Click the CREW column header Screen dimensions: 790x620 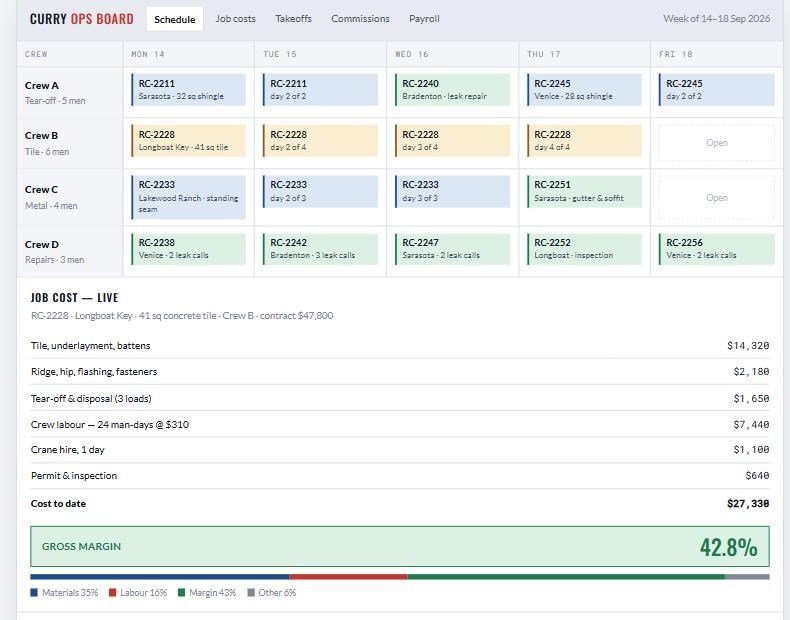[x=70, y=54]
